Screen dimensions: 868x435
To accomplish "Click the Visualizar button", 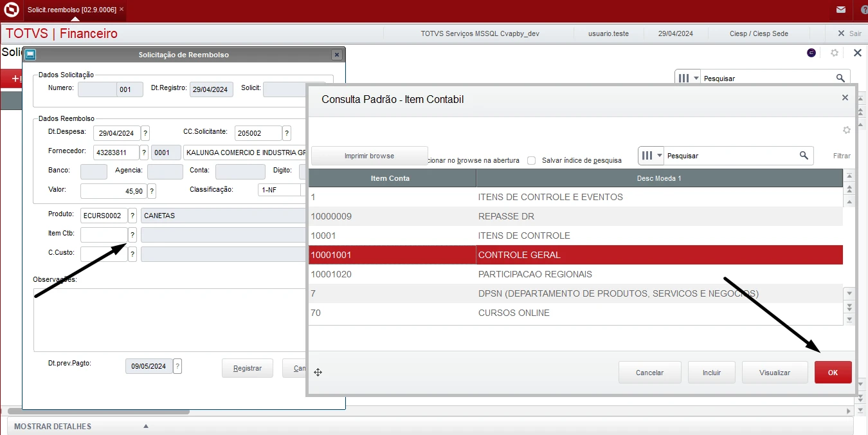I will pyautogui.click(x=774, y=373).
